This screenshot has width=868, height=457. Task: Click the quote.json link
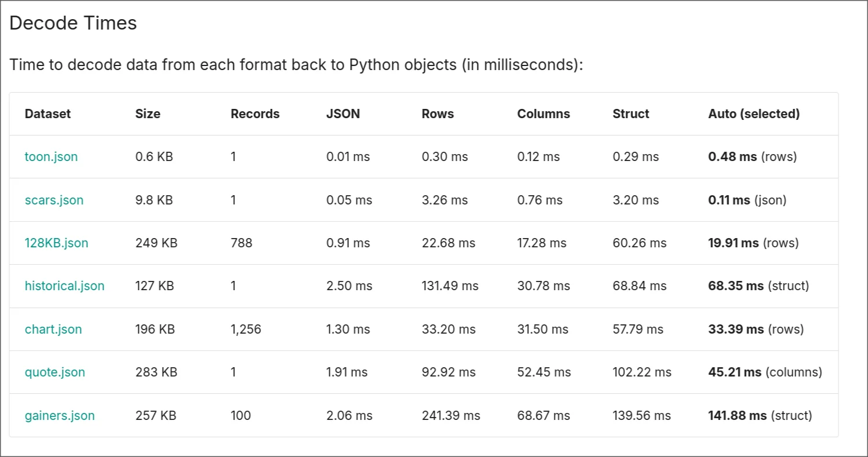click(54, 372)
